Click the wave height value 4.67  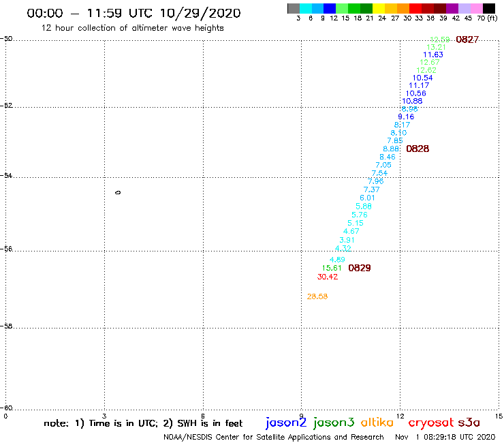(x=351, y=231)
